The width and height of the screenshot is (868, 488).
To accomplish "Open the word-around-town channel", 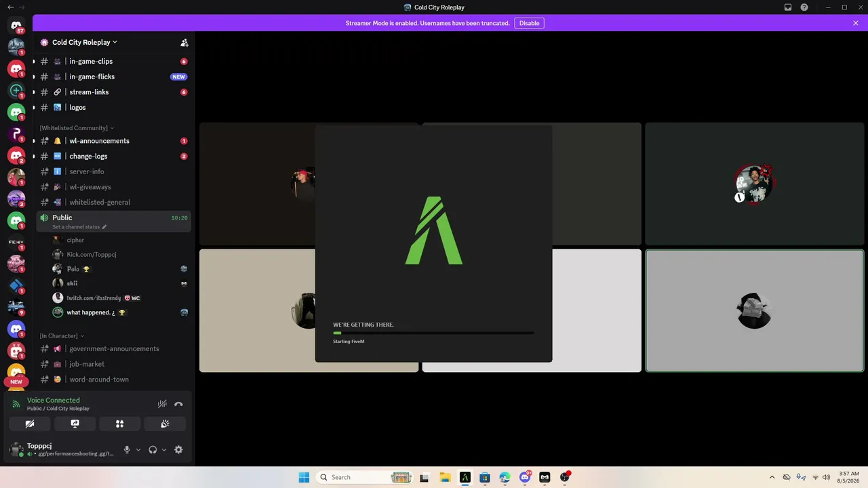I will click(x=113, y=380).
